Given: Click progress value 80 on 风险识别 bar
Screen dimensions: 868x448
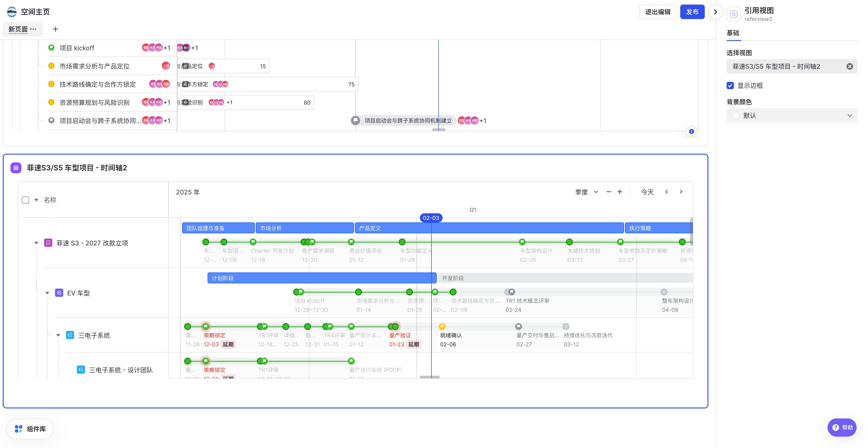Looking at the screenshot, I should pyautogui.click(x=307, y=103).
